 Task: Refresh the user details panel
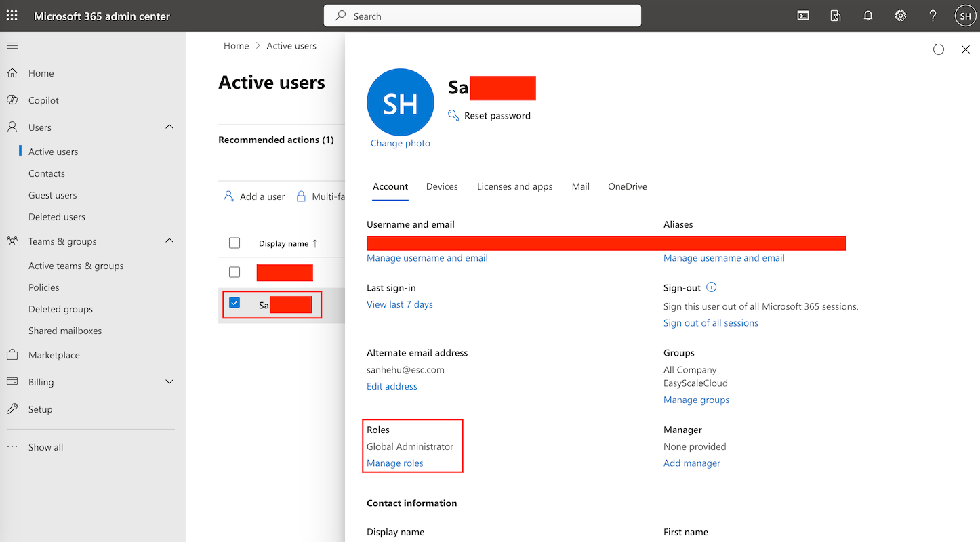[939, 49]
